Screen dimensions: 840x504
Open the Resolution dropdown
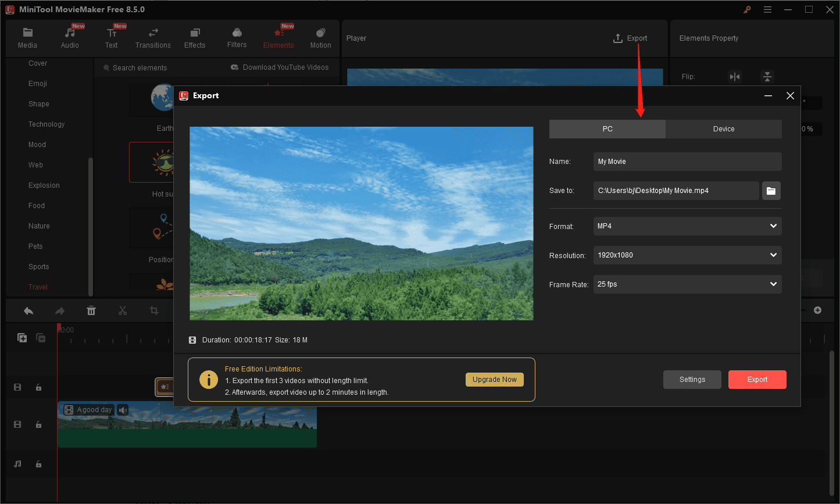tap(773, 255)
